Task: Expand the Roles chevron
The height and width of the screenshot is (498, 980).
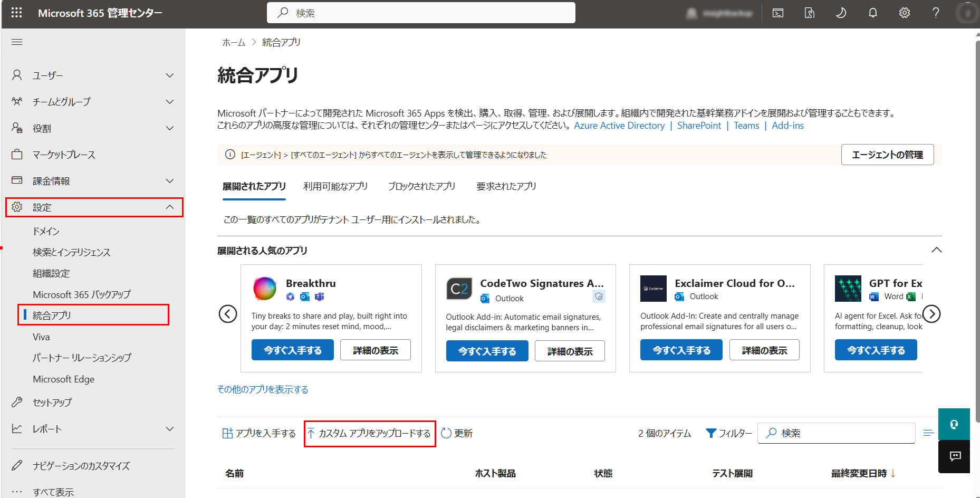Action: 170,128
